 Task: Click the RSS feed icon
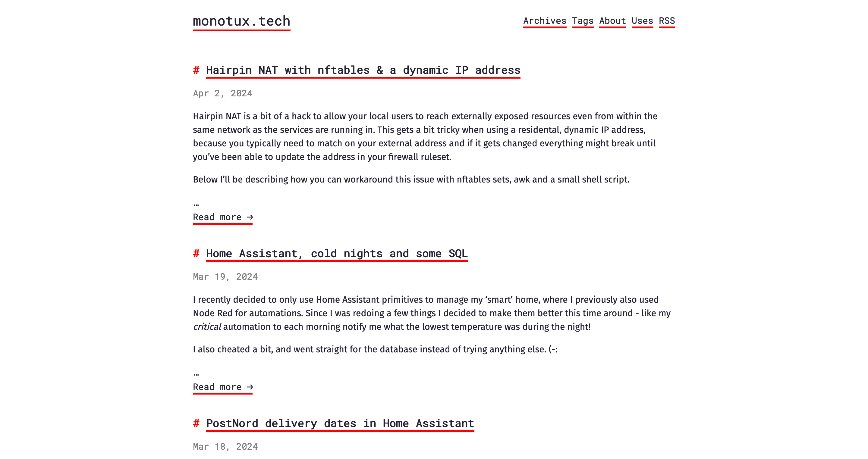coord(667,21)
